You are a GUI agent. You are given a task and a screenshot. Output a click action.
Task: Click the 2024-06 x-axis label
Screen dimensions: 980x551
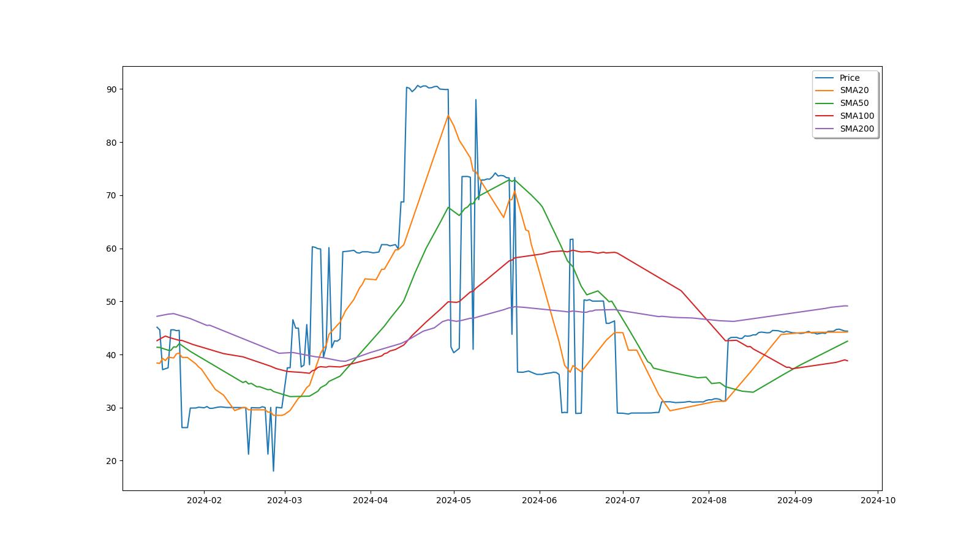click(x=539, y=500)
